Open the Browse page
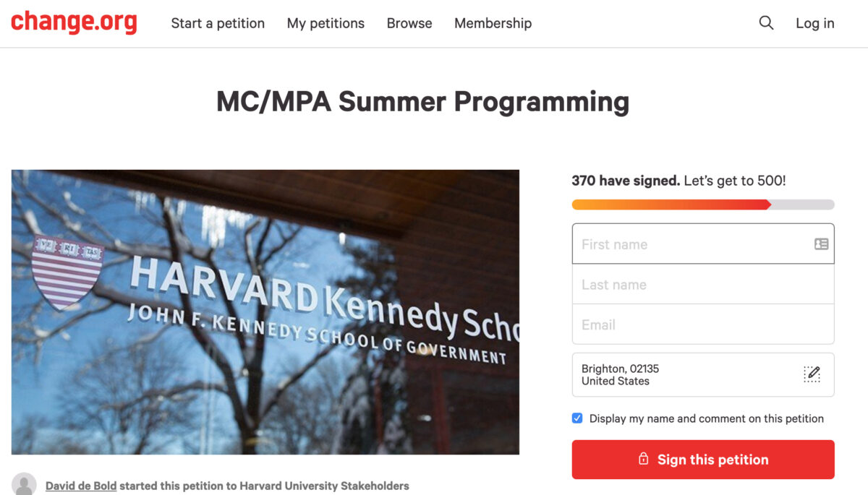The image size is (868, 495). point(409,23)
